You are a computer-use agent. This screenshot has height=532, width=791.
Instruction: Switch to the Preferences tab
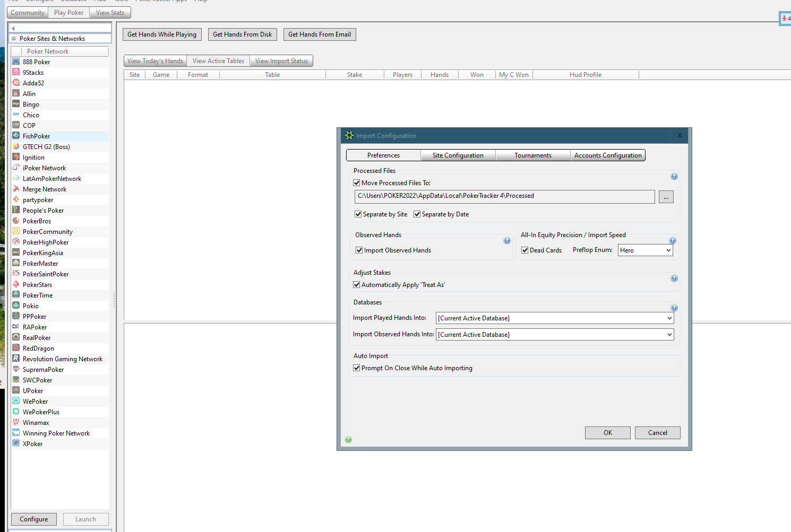383,155
